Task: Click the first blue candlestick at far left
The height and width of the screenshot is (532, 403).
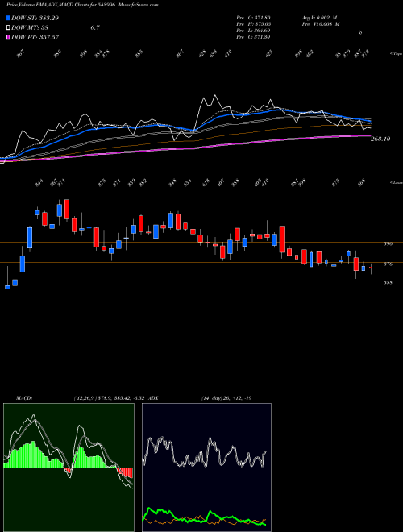Action: point(7,287)
